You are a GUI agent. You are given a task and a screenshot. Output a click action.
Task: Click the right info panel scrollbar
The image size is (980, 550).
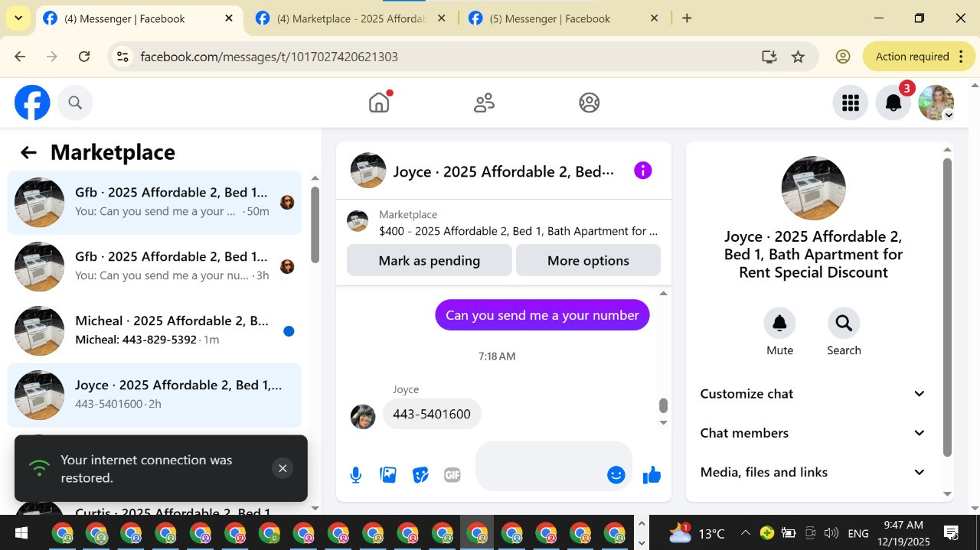click(x=947, y=308)
